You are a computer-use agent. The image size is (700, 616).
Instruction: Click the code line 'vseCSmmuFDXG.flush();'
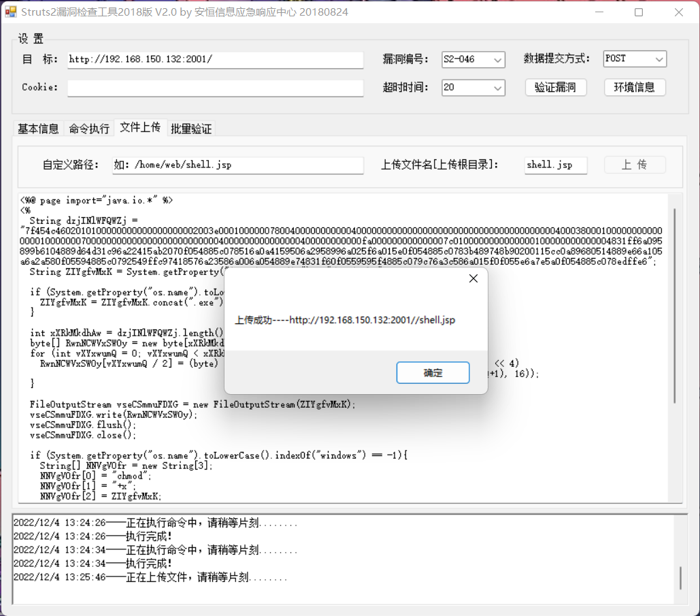point(82,425)
